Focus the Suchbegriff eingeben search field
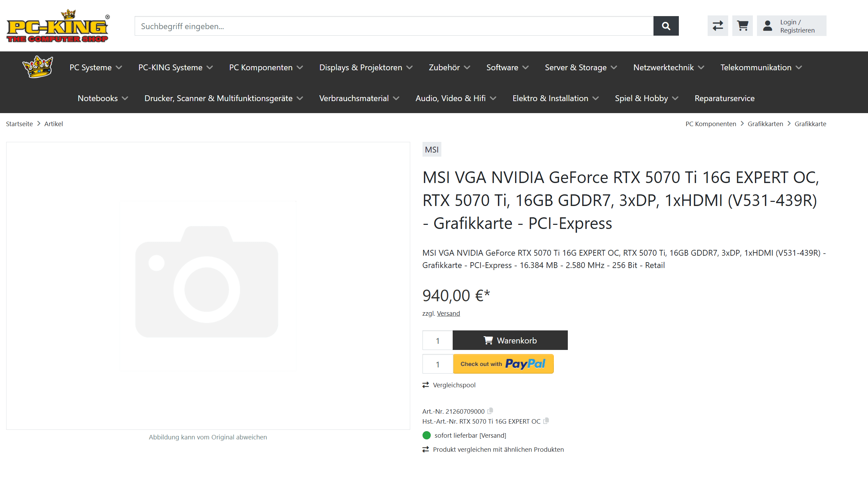The image size is (868, 498). click(393, 26)
